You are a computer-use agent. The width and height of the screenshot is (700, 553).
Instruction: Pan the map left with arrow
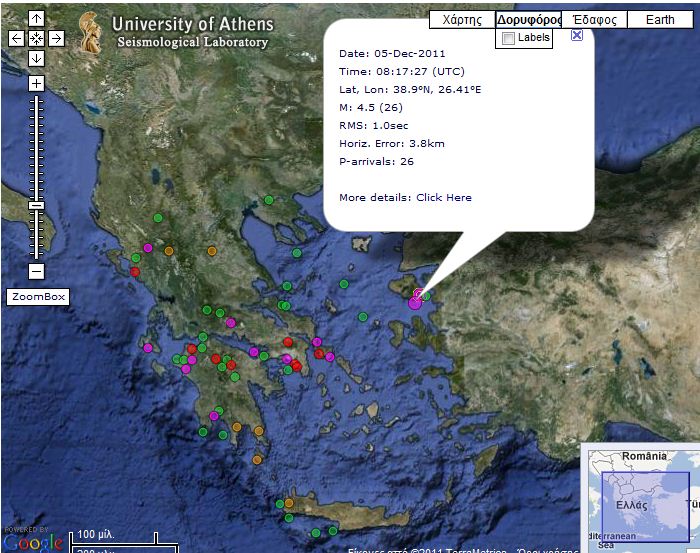(16, 38)
